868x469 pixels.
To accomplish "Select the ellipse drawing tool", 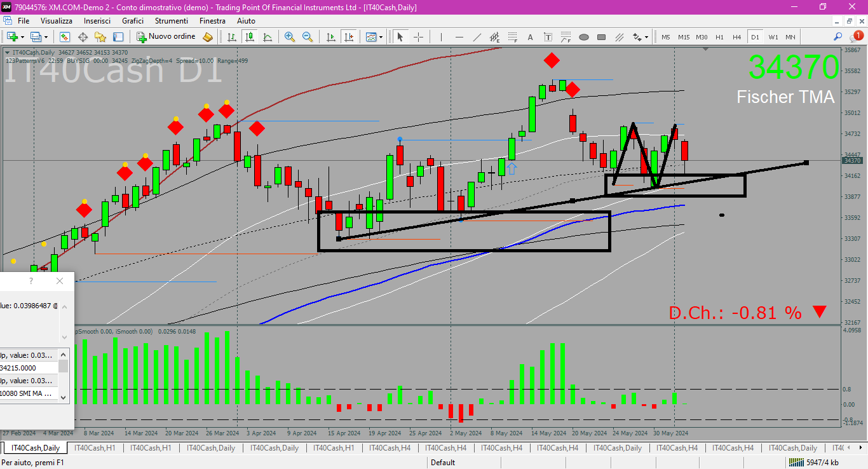I will [x=583, y=37].
